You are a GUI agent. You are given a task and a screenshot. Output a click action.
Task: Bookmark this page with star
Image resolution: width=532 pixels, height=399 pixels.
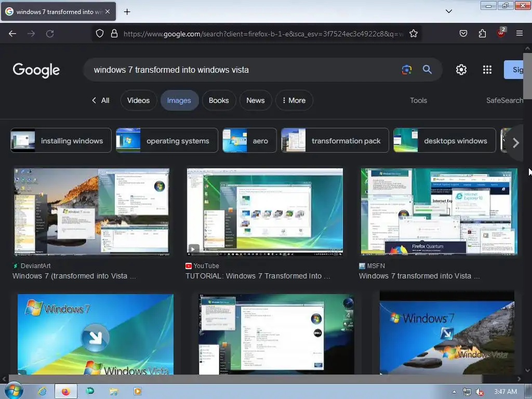point(413,34)
